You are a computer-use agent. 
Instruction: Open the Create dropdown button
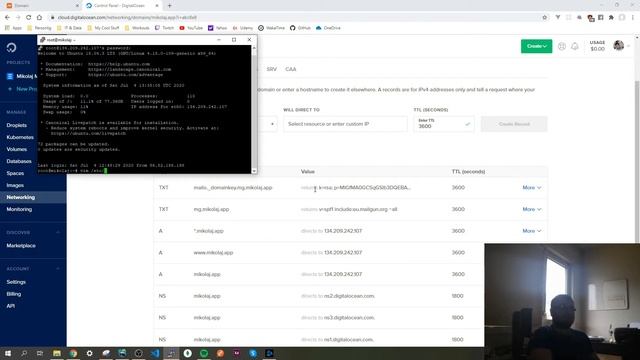click(536, 46)
